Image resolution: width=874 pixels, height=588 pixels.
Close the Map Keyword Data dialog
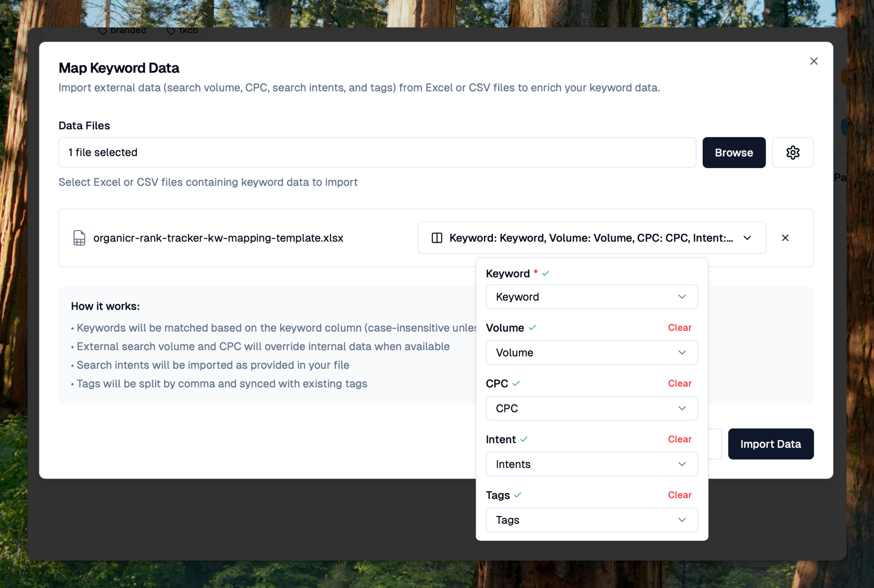[814, 61]
